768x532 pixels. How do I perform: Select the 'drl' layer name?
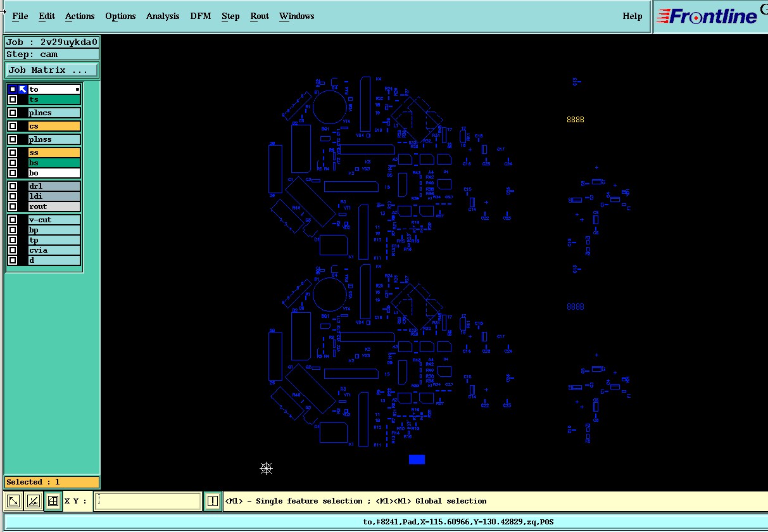[x=54, y=186]
